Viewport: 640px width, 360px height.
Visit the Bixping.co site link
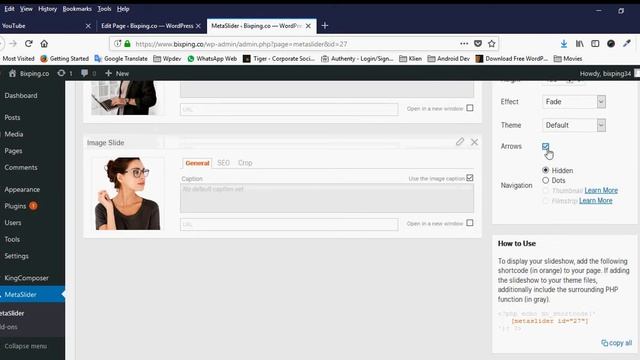tap(29, 73)
